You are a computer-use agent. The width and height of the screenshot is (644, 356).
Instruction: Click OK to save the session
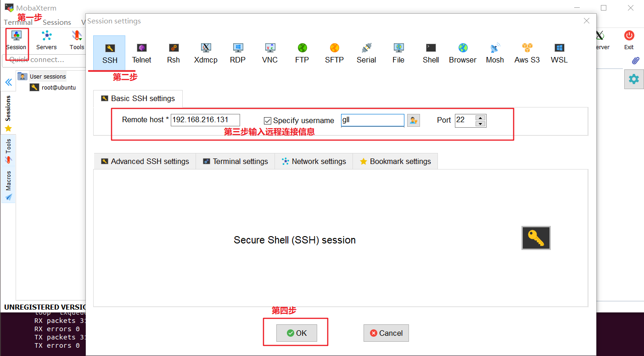tap(297, 333)
